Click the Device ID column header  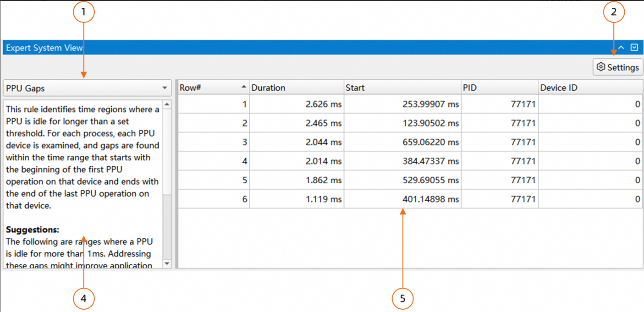pyautogui.click(x=589, y=88)
